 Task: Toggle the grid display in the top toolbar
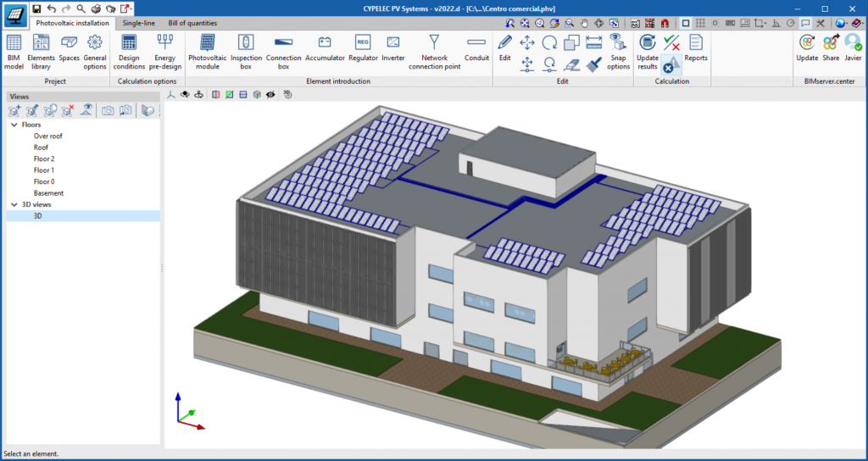click(700, 23)
